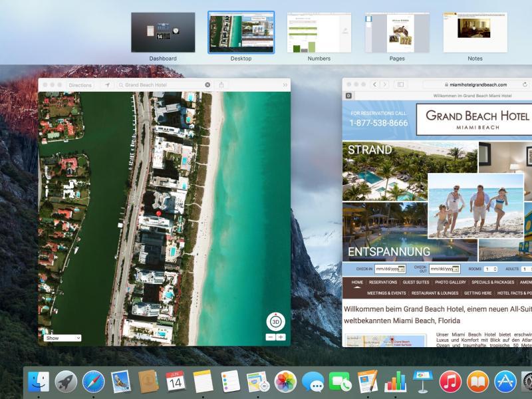Open Contacts book icon in Dock
532x399 pixels.
[x=148, y=381]
